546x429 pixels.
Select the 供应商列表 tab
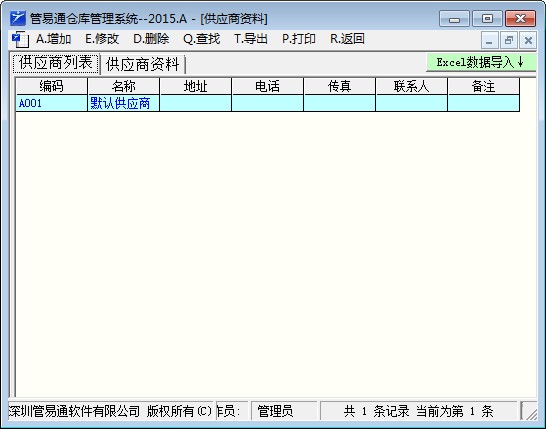click(x=56, y=63)
